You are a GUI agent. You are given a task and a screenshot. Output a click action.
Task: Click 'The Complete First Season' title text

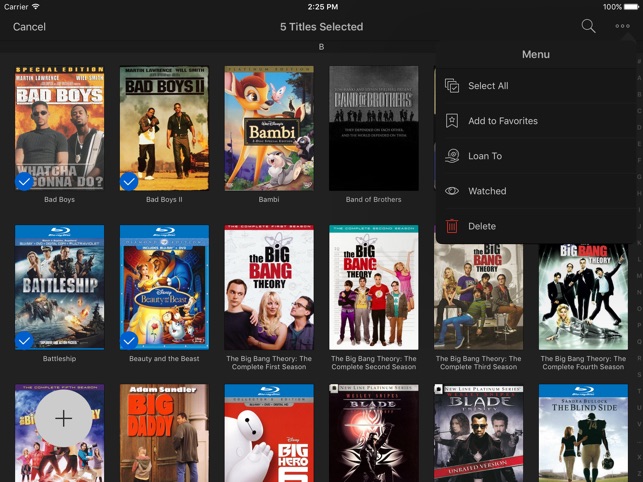pyautogui.click(x=269, y=363)
